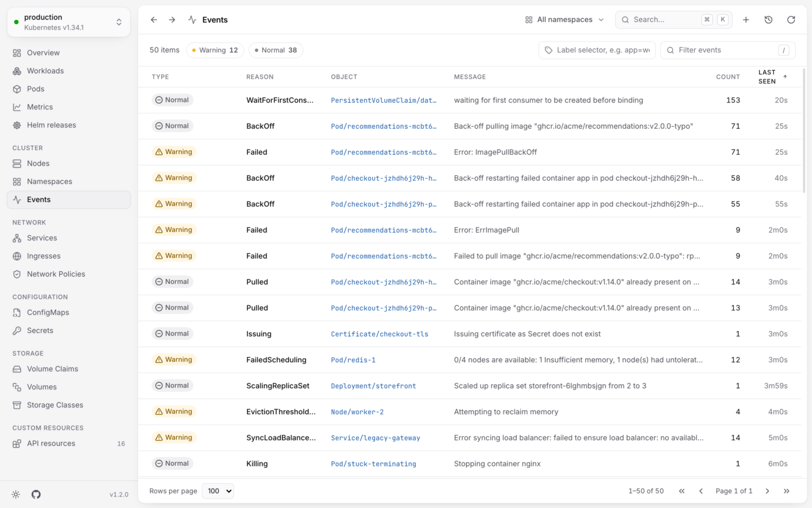The width and height of the screenshot is (812, 508).
Task: Open Services under Network
Action: pyautogui.click(x=69, y=238)
